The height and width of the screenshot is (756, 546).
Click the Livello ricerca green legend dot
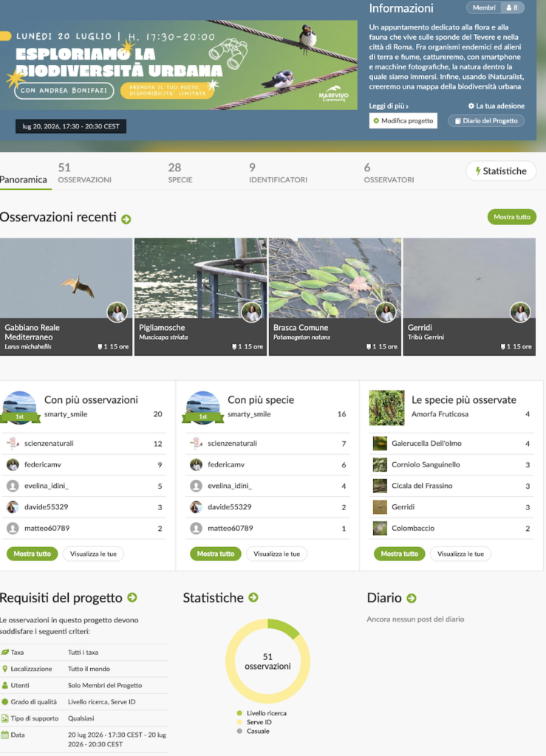pos(239,713)
